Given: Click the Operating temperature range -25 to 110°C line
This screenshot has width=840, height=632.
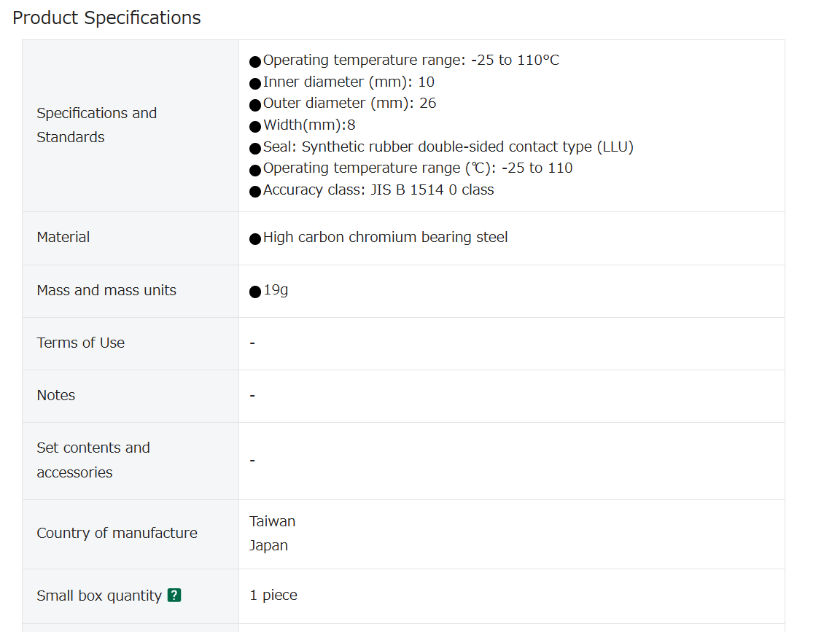Looking at the screenshot, I should (405, 60).
